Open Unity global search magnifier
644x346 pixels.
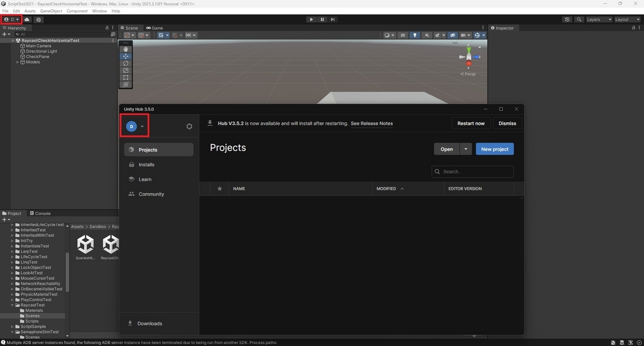click(x=580, y=19)
